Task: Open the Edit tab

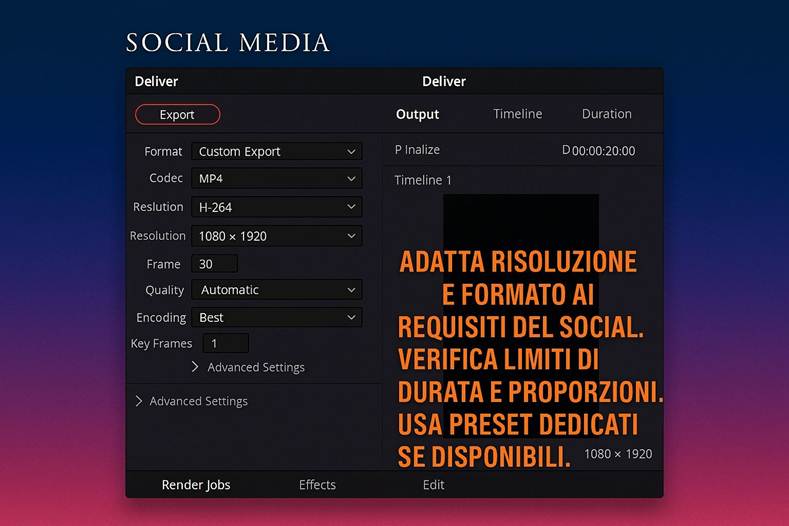Action: (x=433, y=485)
